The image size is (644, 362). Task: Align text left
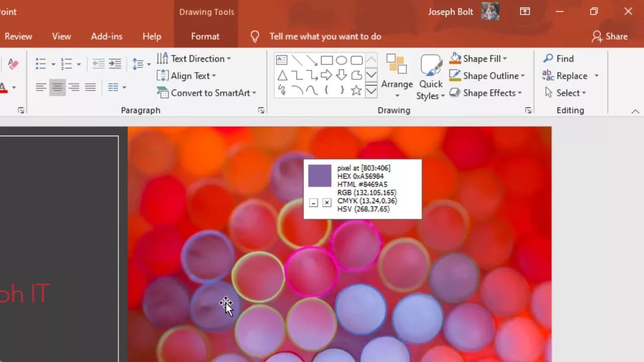click(41, 87)
